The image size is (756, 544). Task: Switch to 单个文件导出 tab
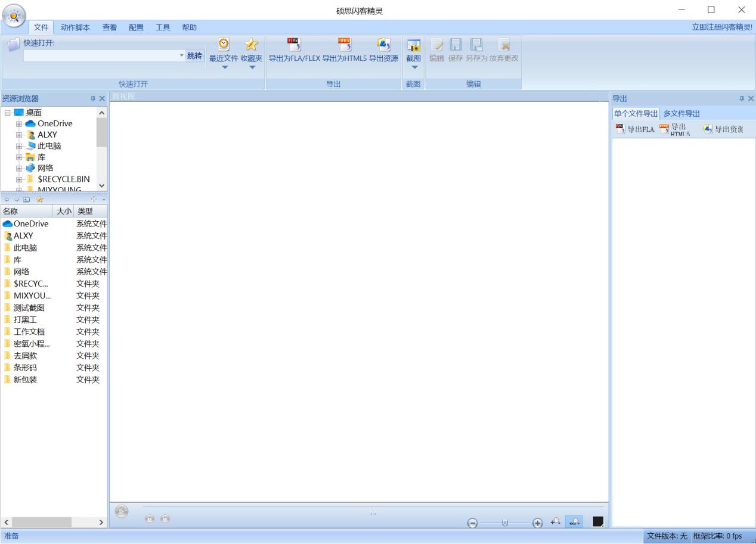coord(636,114)
